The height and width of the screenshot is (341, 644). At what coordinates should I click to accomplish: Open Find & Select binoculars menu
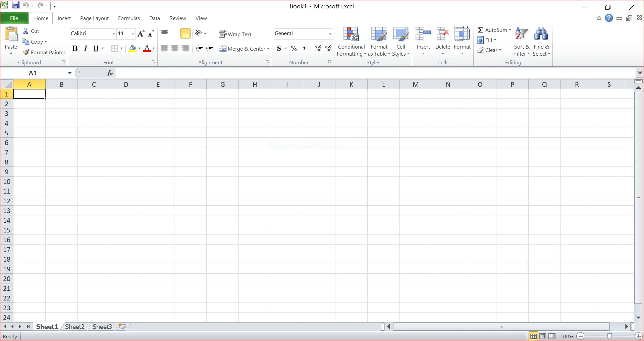pyautogui.click(x=541, y=42)
